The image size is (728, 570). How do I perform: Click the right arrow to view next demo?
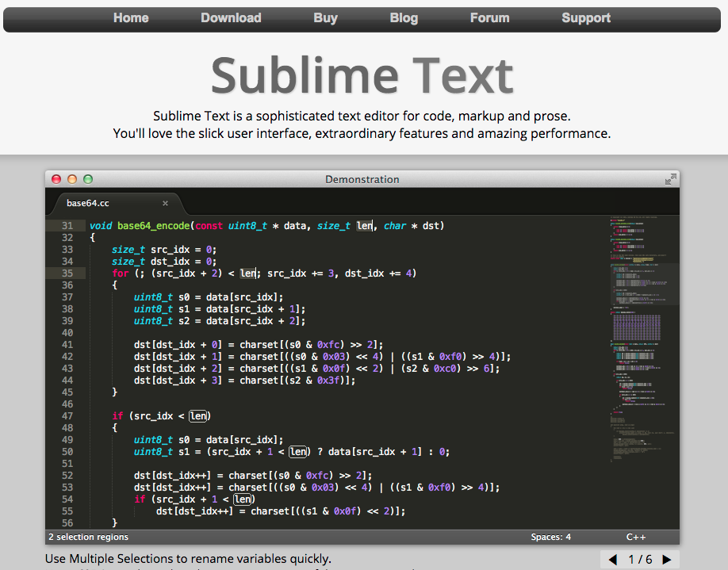click(x=669, y=559)
